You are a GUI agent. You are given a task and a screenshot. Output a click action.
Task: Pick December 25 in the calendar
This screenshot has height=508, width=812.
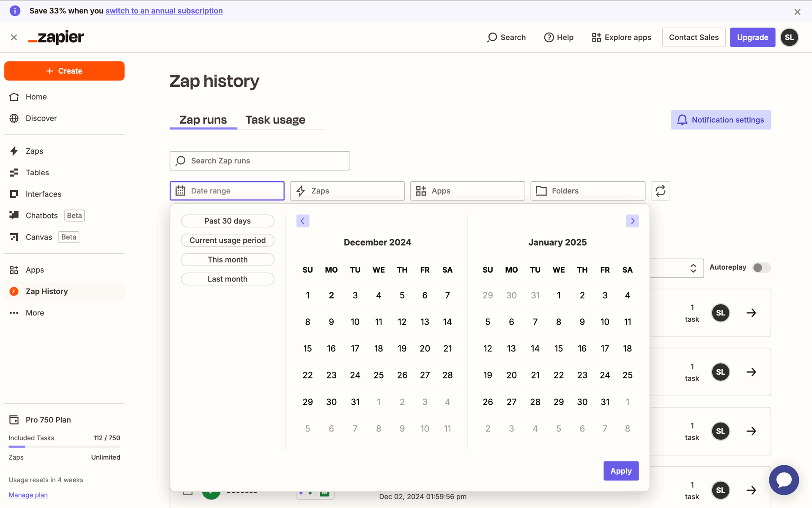[x=379, y=375]
